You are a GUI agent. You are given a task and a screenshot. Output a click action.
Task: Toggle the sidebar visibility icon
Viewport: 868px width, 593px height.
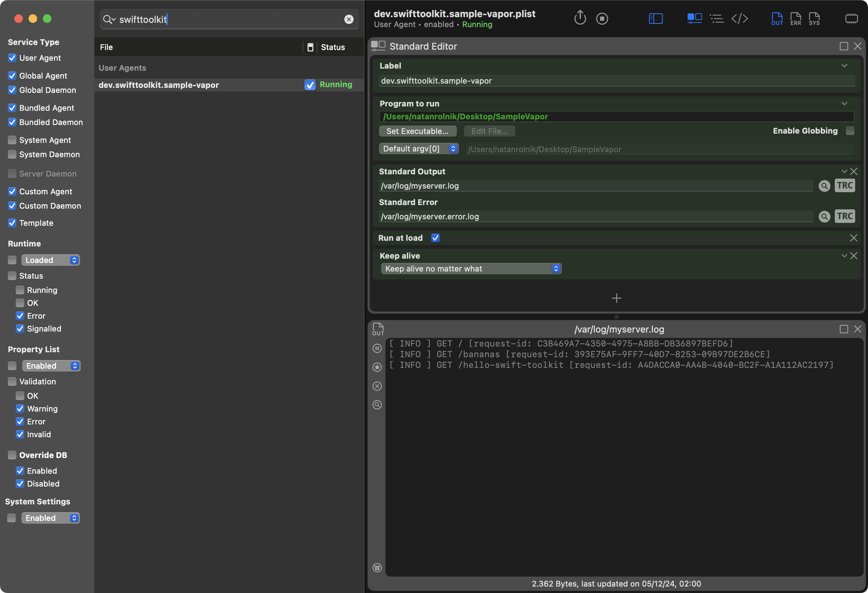pyautogui.click(x=655, y=18)
